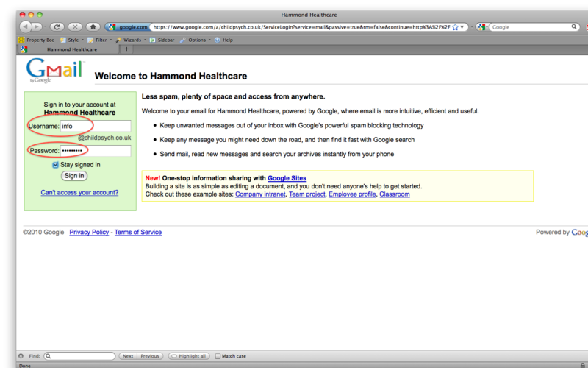Choose search engine via Google icon dropdown
Image resolution: width=588 pixels, height=368 pixels.
tap(482, 27)
